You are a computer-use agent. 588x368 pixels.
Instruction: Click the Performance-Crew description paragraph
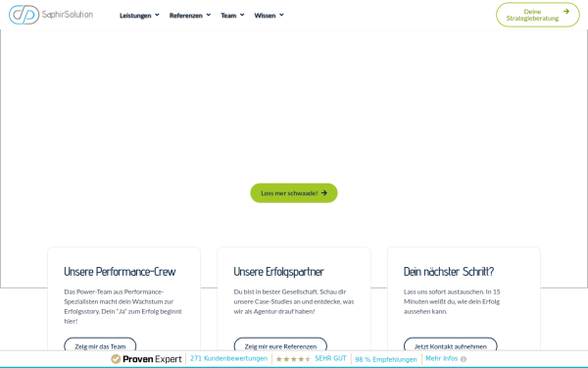point(122,306)
